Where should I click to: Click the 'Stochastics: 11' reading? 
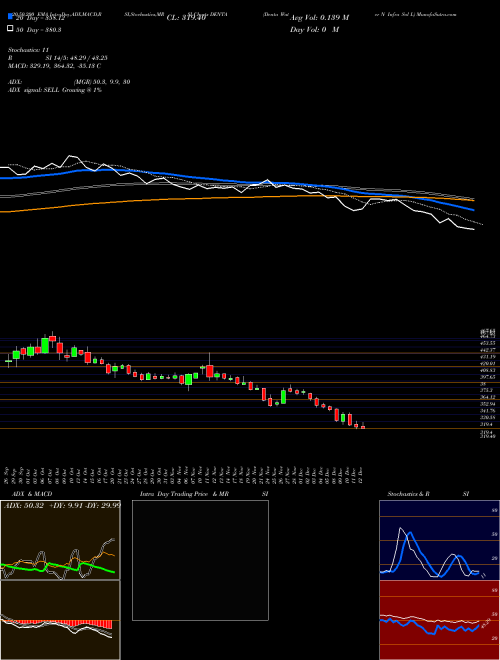[28, 50]
